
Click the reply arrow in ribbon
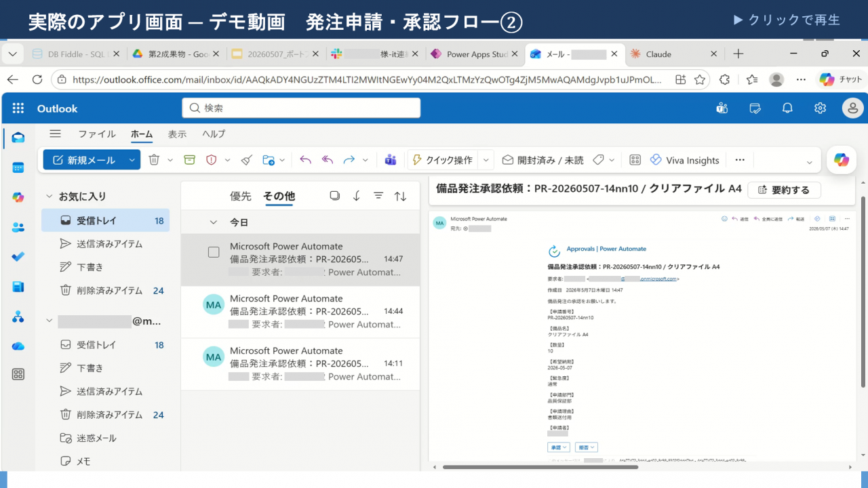(x=305, y=160)
